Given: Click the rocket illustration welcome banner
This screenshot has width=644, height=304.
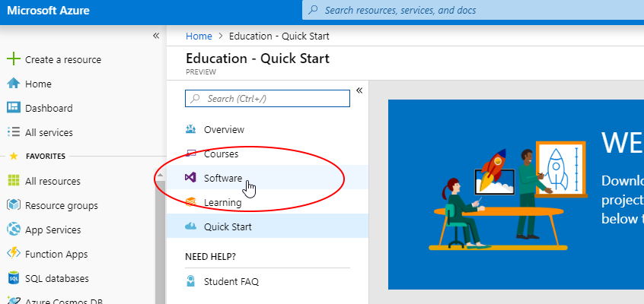Looking at the screenshot, I should [x=516, y=194].
